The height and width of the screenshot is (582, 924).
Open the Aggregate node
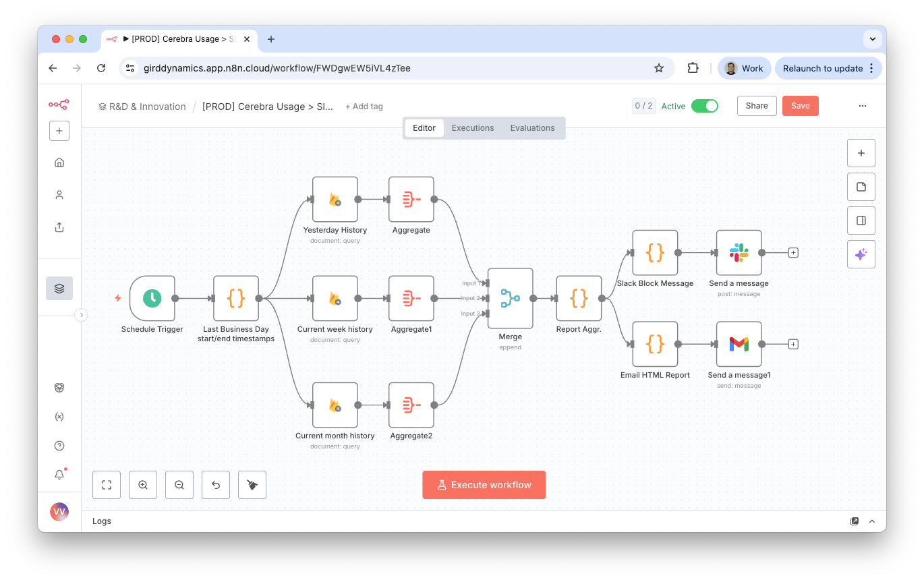click(x=411, y=199)
